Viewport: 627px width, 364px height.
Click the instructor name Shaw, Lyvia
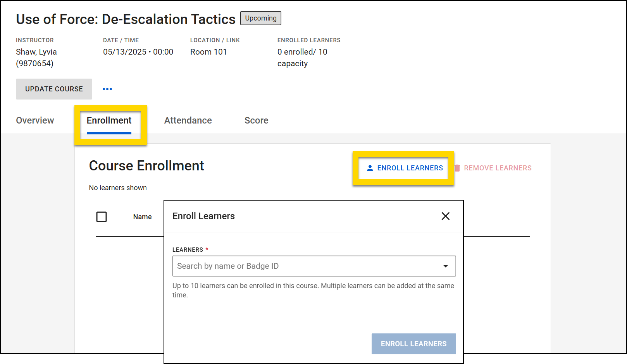click(x=36, y=52)
